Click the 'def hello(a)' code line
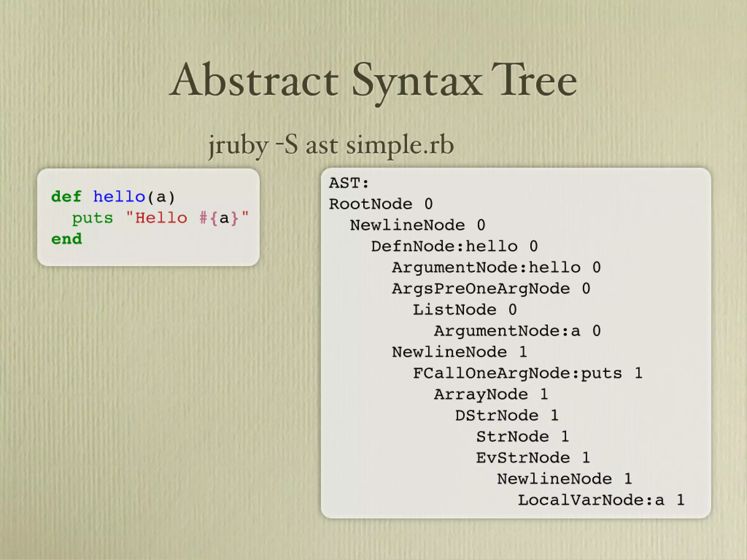Viewport: 747px width, 560px height. (113, 197)
